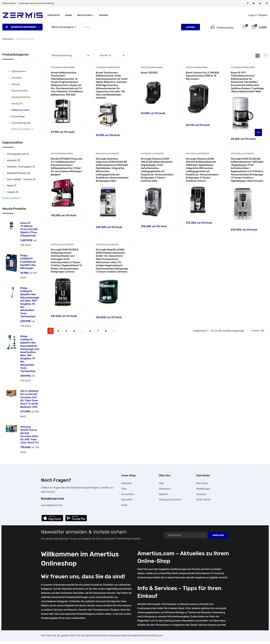
Task: Go to pagination page 2
Action: [58, 331]
